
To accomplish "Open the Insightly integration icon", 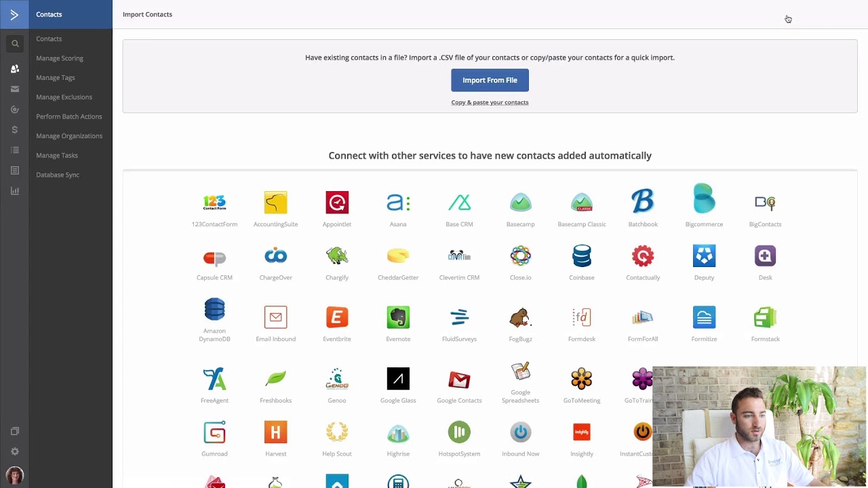I will click(582, 432).
